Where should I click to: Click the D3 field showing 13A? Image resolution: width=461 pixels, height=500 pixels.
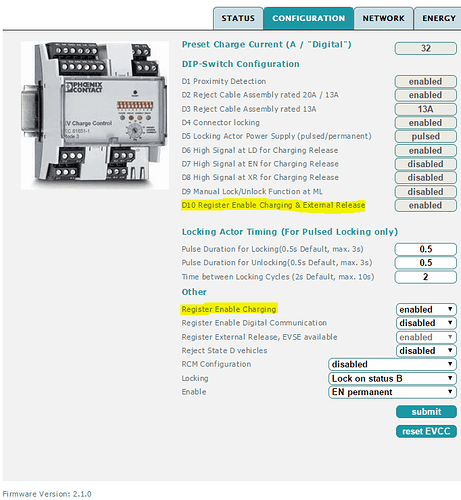click(426, 109)
